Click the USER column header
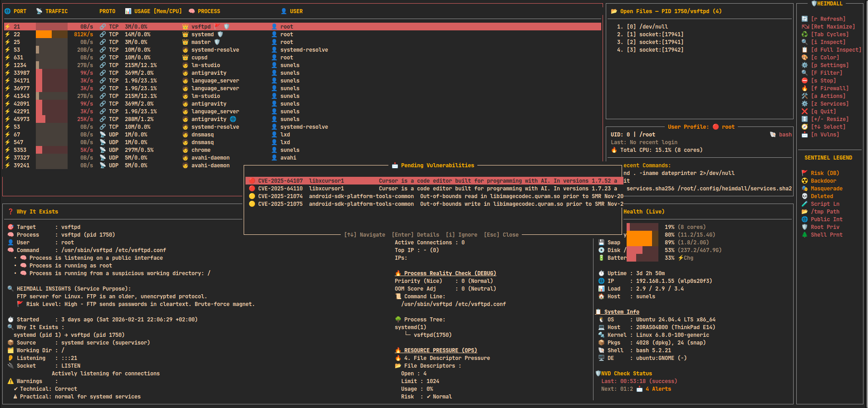 click(x=296, y=11)
